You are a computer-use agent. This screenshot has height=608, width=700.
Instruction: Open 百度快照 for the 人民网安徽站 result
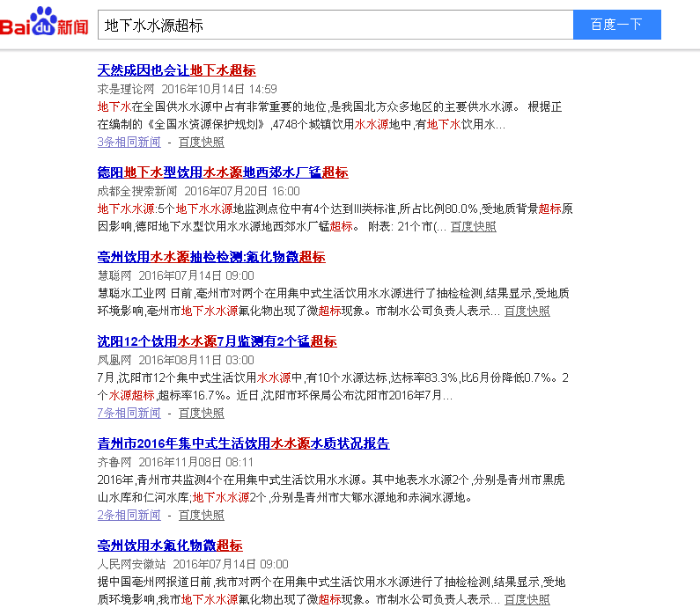click(527, 599)
